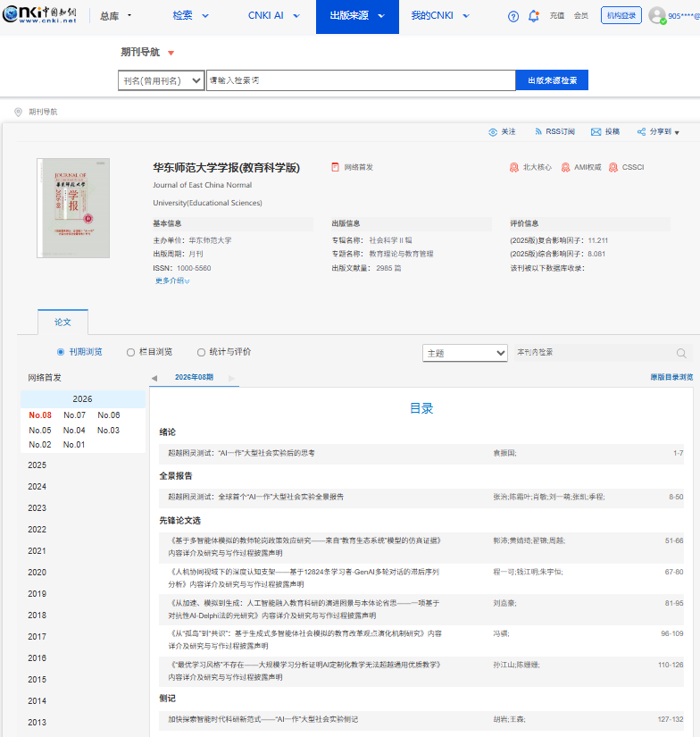700x737 pixels.
Task: Click the user avatar icon
Action: (657, 15)
